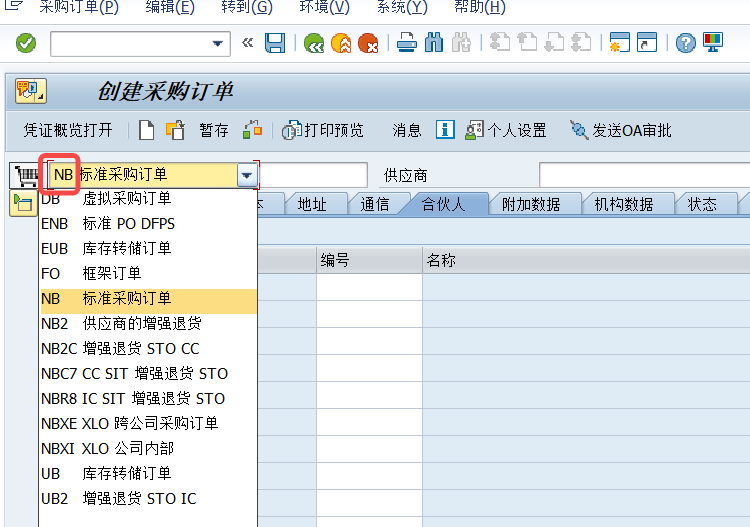Click the Create new document page icon
The width and height of the screenshot is (750, 527).
[146, 130]
